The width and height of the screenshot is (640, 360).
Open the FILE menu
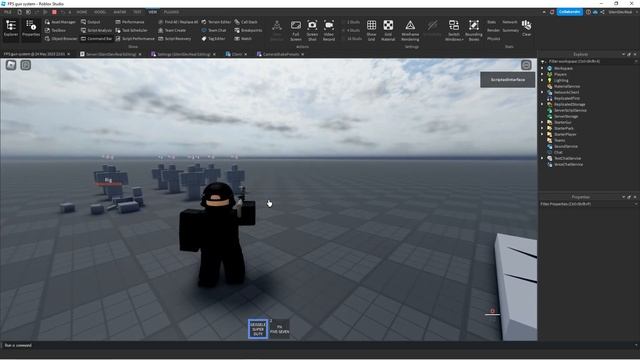[x=8, y=12]
